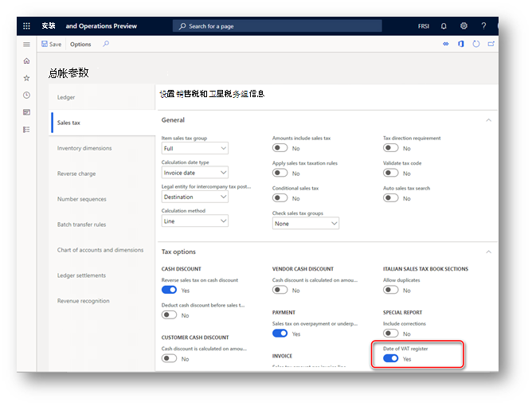Open the Ledger tab
The width and height of the screenshot is (532, 406).
coord(102,97)
